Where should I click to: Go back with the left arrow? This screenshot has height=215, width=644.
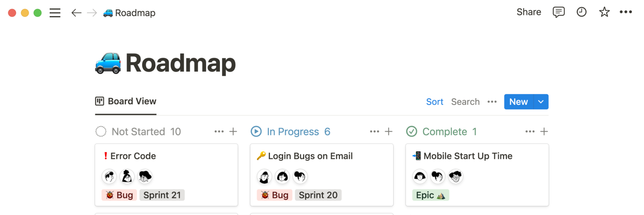(76, 13)
